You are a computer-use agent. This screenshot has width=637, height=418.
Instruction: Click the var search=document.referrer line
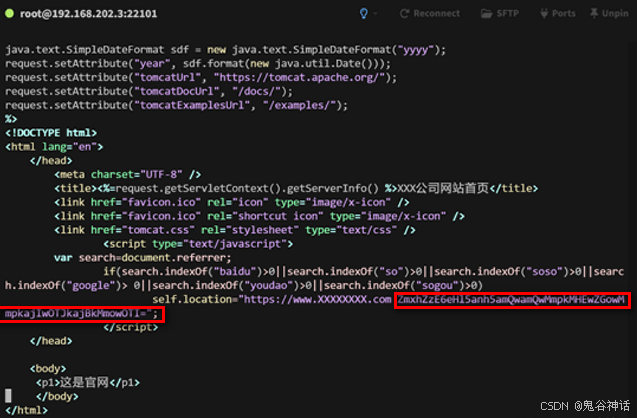[143, 258]
